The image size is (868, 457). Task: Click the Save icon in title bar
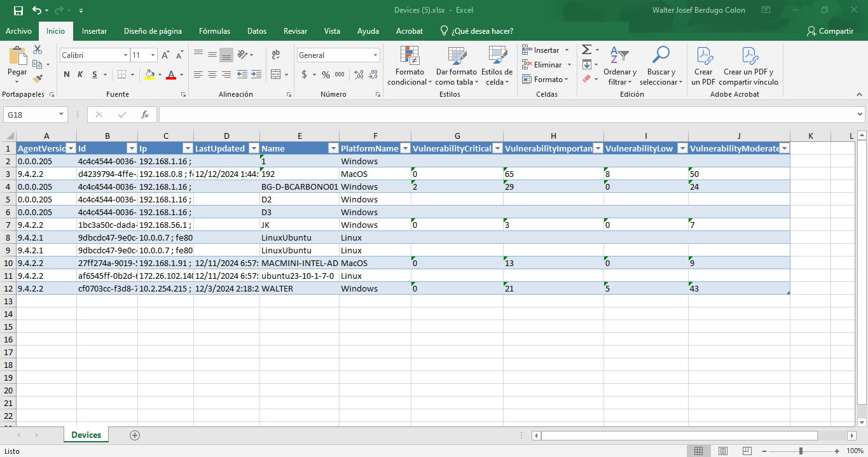[x=18, y=11]
